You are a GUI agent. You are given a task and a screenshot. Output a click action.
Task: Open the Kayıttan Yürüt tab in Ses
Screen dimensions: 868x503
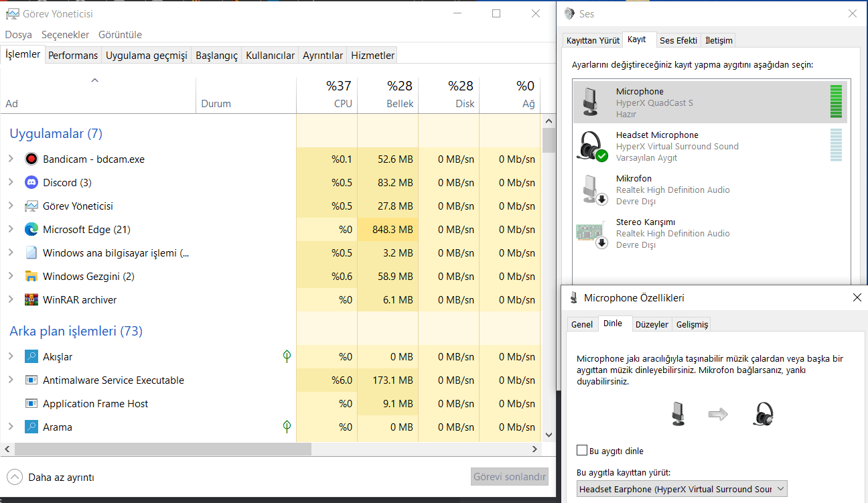point(593,40)
